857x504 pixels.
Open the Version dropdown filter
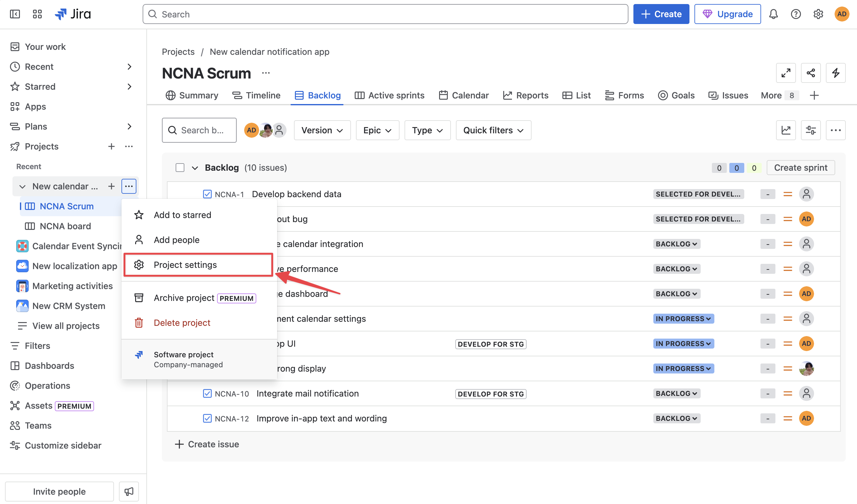click(322, 130)
